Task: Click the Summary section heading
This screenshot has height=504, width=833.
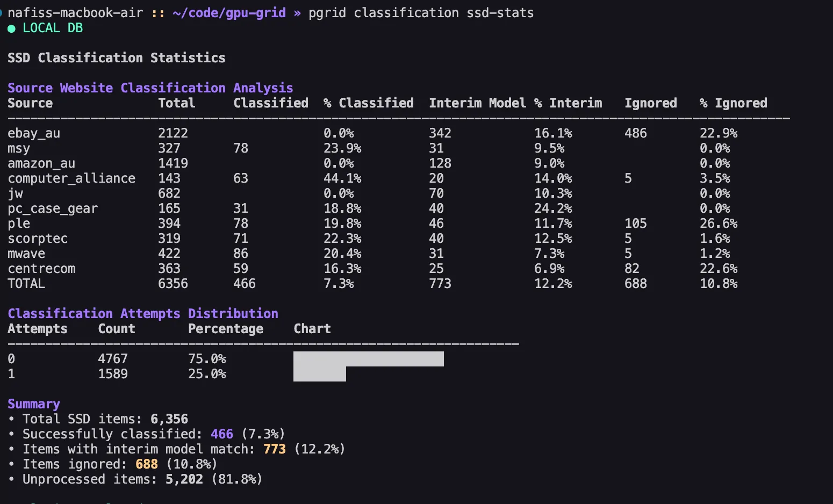Action: (33, 404)
